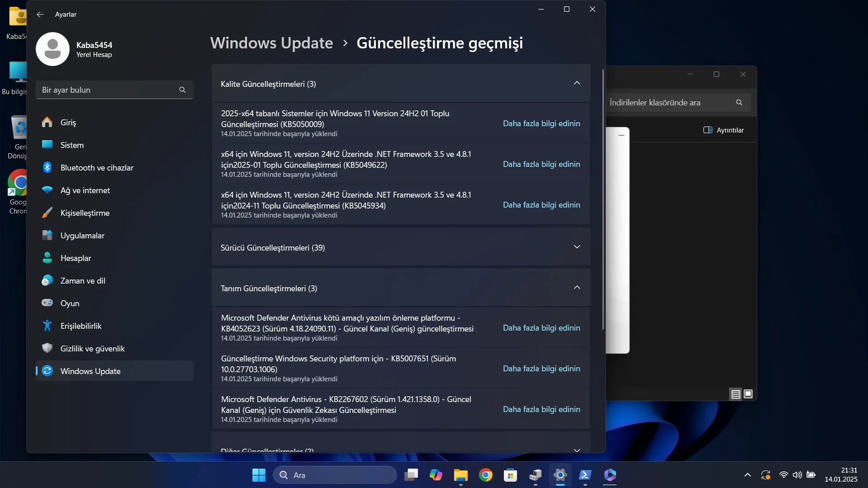Image resolution: width=868 pixels, height=488 pixels.
Task: Open Microsoft Store from taskbar
Action: [x=511, y=475]
